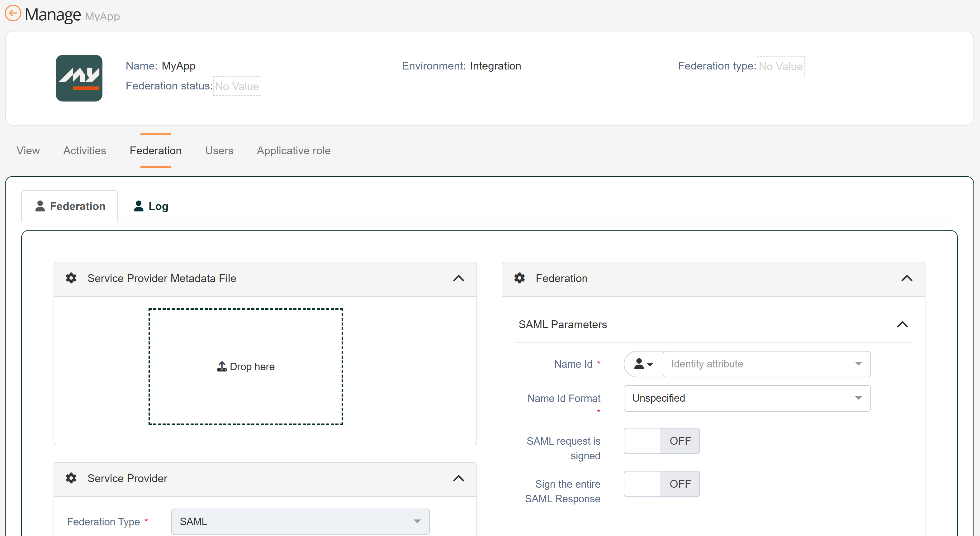980x536 pixels.
Task: Open the Applicative role tab
Action: [x=293, y=151]
